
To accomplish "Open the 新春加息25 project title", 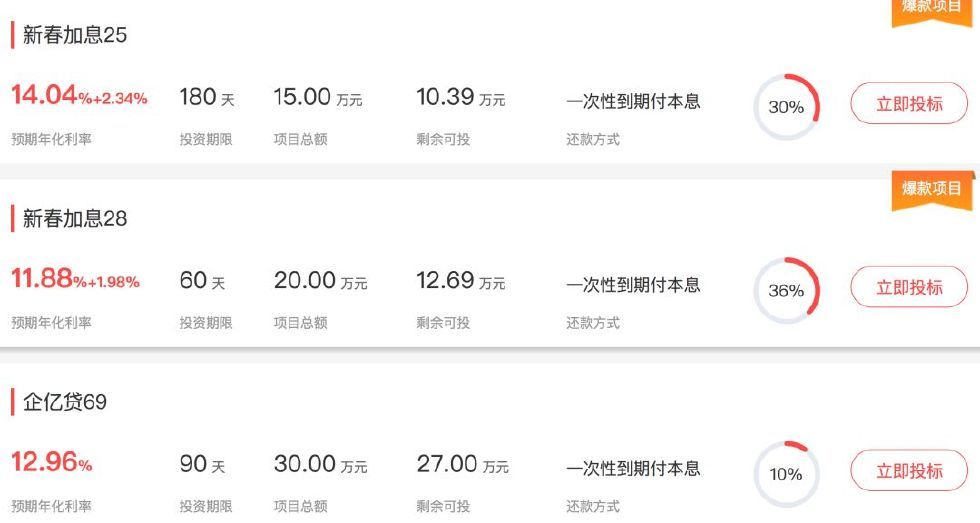I will (75, 35).
